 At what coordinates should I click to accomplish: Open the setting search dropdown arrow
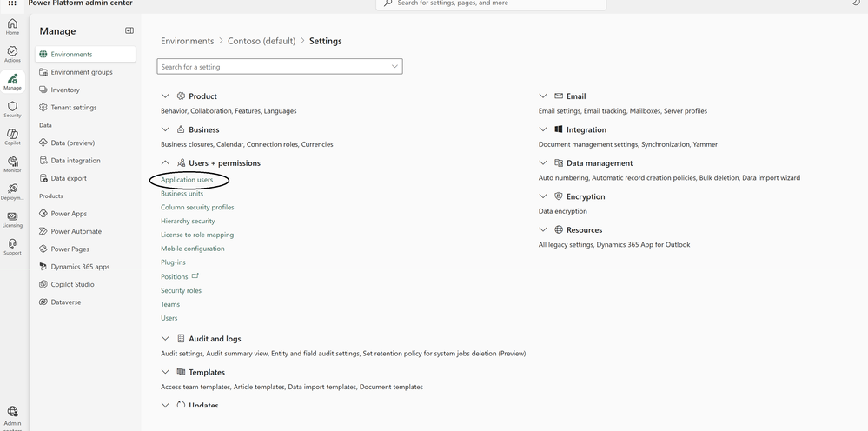tap(394, 66)
